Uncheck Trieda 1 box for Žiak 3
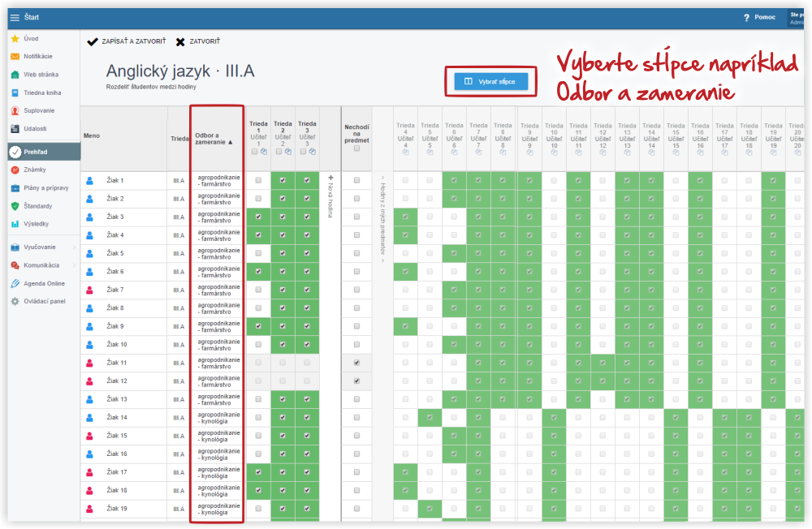812x529 pixels. 258,217
